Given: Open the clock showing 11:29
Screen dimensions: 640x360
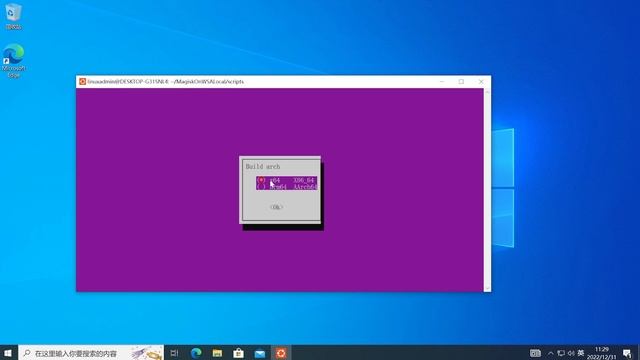Looking at the screenshot, I should point(602,353).
